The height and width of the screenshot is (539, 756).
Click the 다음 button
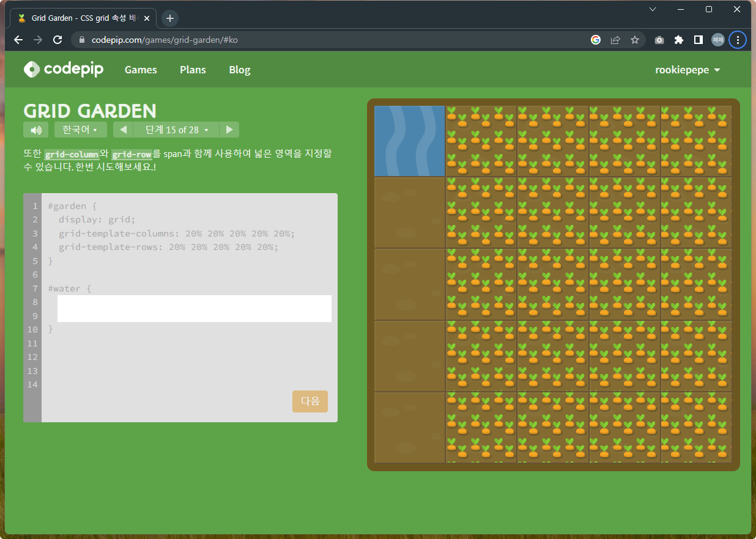pos(310,402)
